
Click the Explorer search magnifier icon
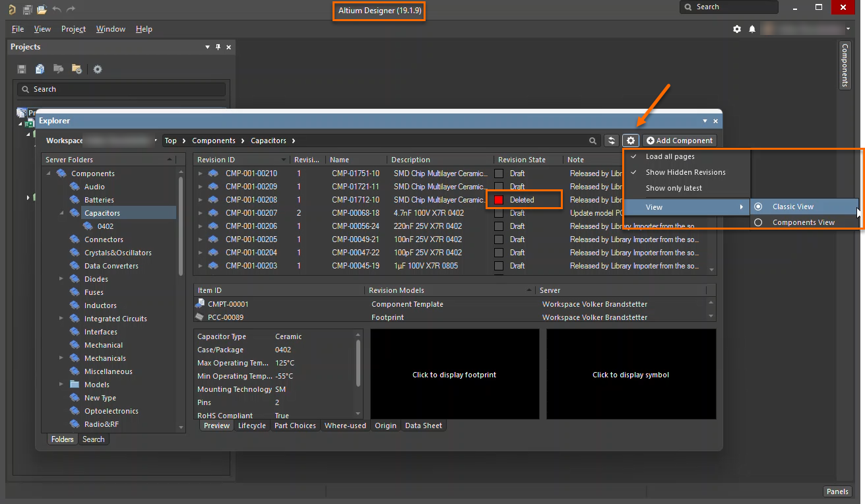click(593, 141)
